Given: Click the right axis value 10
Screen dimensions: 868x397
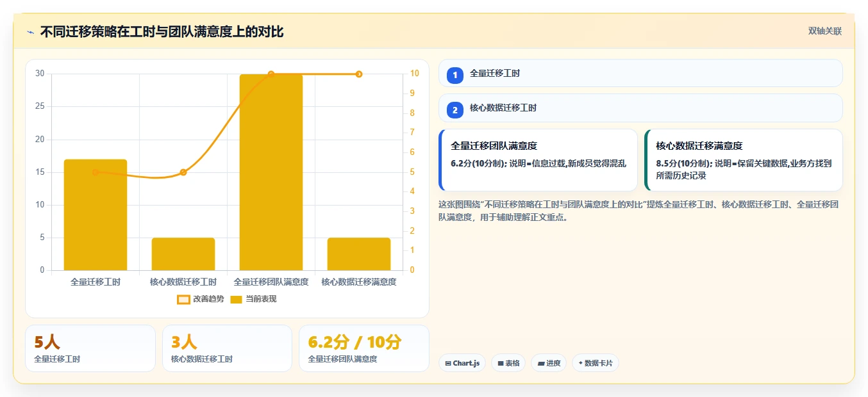Looking at the screenshot, I should click(x=415, y=74).
